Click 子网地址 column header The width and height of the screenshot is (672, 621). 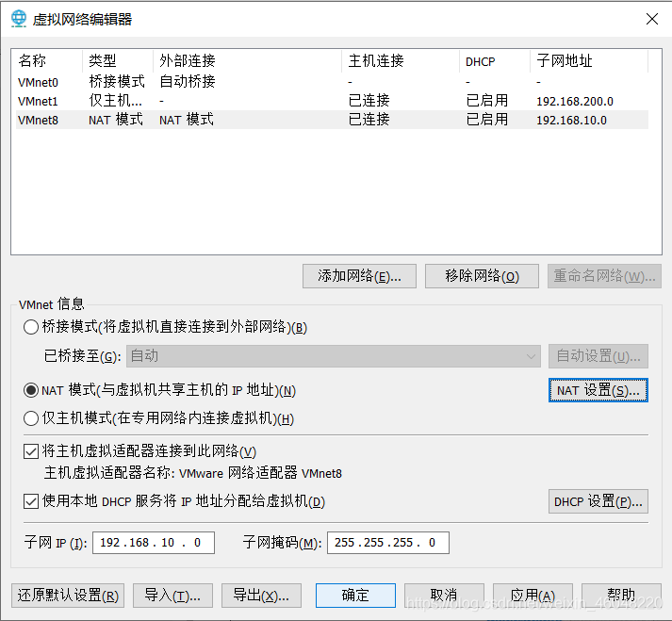pos(589,61)
